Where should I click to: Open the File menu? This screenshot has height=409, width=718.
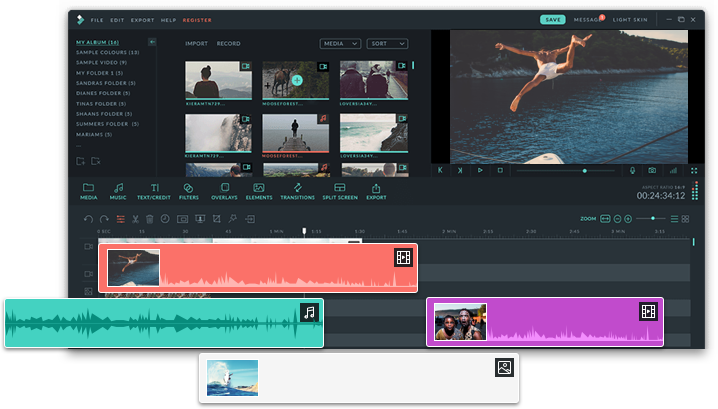tap(97, 19)
